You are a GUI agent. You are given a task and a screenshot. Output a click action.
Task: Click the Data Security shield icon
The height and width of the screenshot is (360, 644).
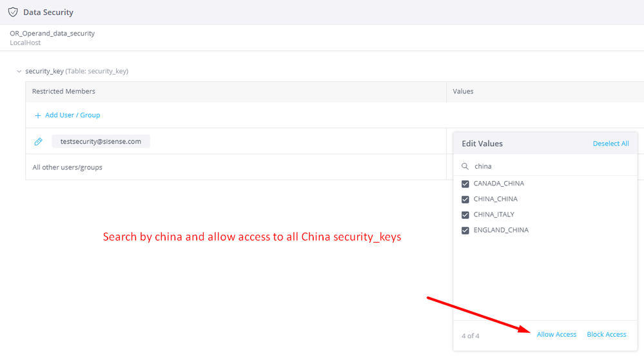tap(12, 12)
